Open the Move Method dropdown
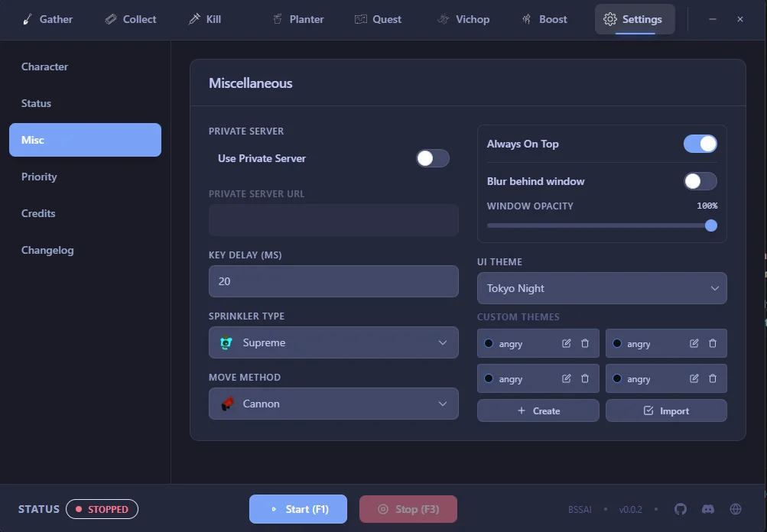This screenshot has width=767, height=532. (333, 404)
